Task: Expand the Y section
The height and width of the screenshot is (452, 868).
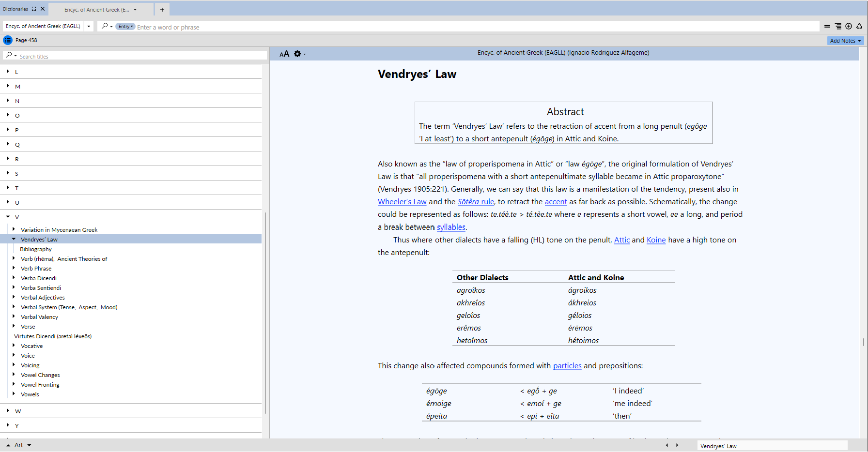Action: coord(8,425)
